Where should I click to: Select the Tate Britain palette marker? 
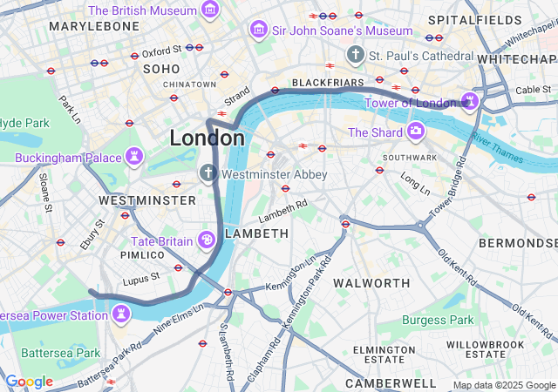pyautogui.click(x=207, y=240)
